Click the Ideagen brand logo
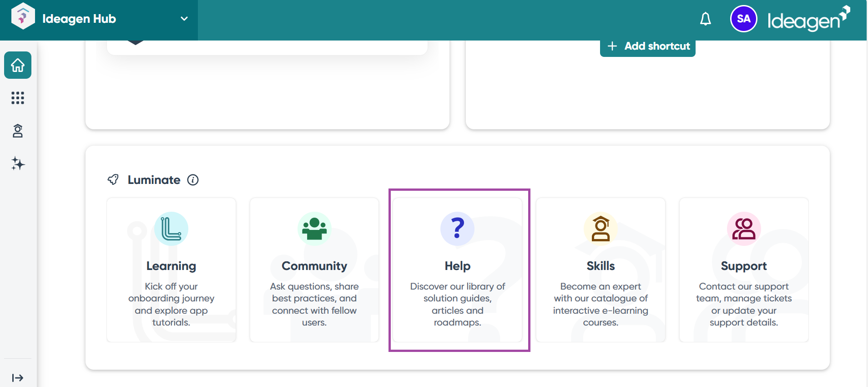 (x=808, y=19)
